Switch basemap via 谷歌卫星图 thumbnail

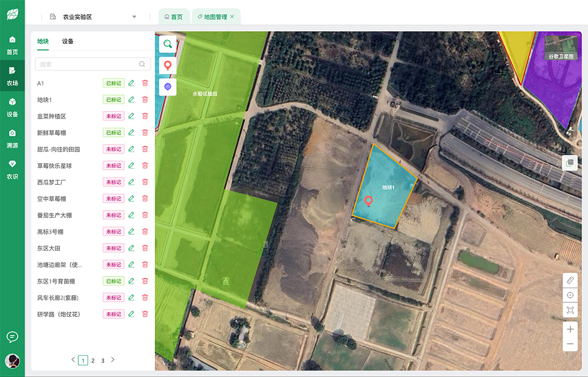563,48
